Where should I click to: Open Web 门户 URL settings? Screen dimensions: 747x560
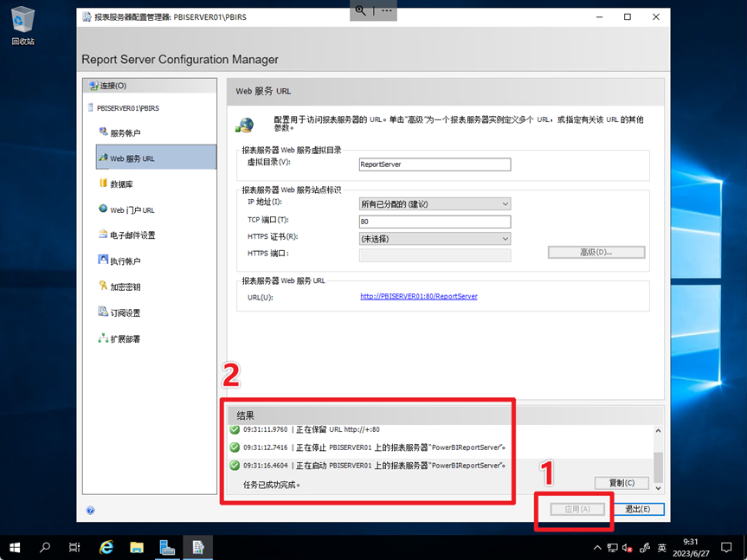pos(132,210)
